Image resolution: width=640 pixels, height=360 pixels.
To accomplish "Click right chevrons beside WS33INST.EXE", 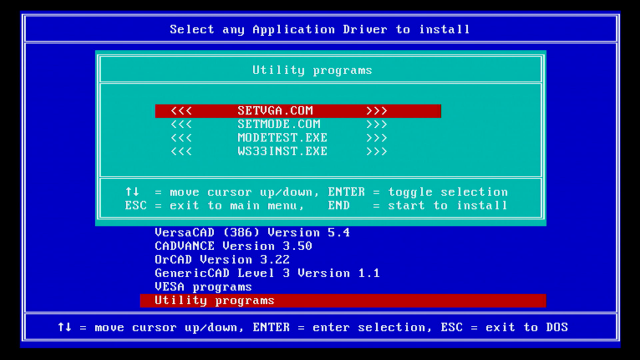I will click(x=376, y=151).
